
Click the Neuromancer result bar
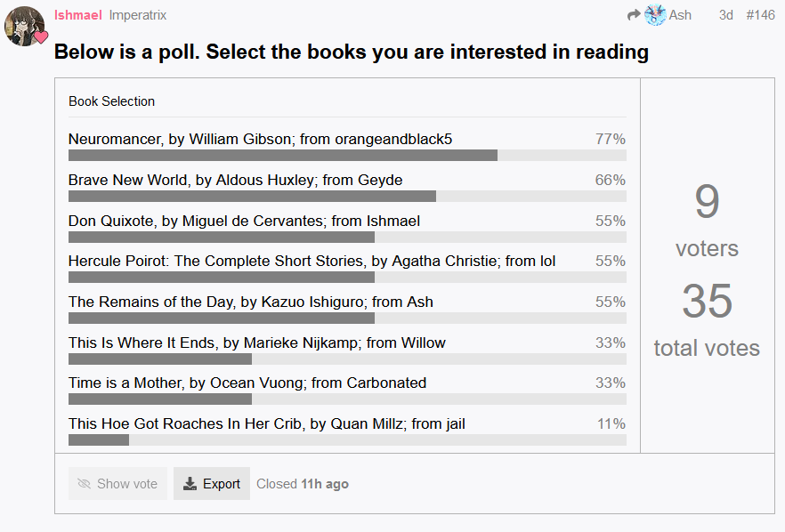[x=347, y=155]
